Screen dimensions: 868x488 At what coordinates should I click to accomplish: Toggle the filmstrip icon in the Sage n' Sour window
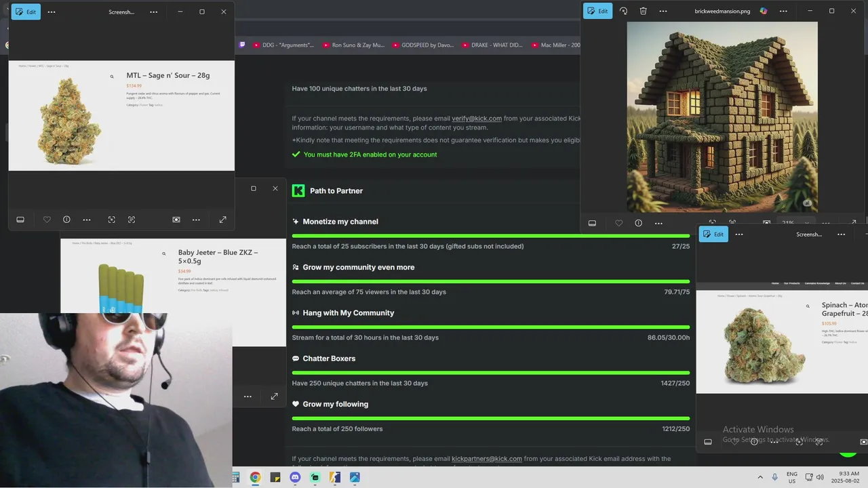pos(20,220)
